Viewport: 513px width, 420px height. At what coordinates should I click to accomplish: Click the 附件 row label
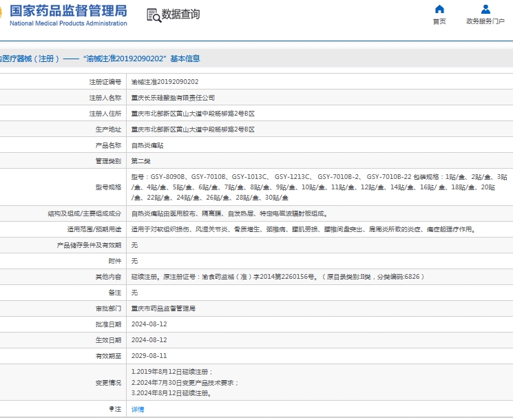coord(115,261)
